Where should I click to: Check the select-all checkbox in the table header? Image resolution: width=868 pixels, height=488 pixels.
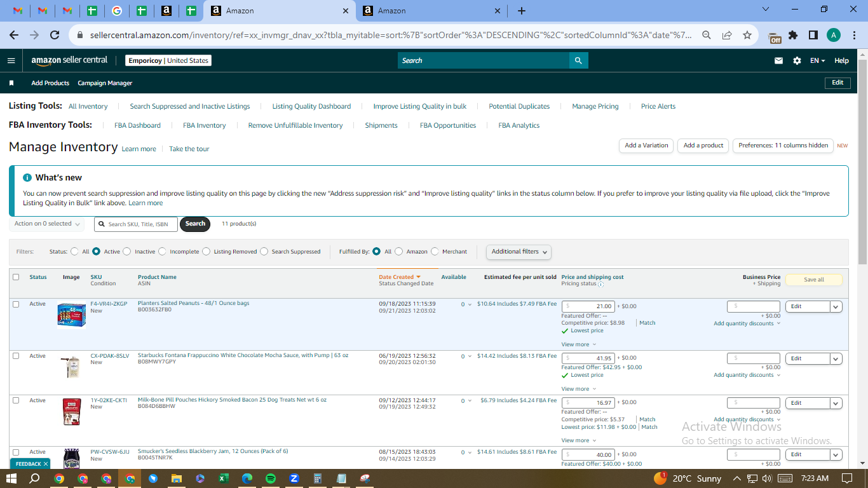pyautogui.click(x=16, y=277)
